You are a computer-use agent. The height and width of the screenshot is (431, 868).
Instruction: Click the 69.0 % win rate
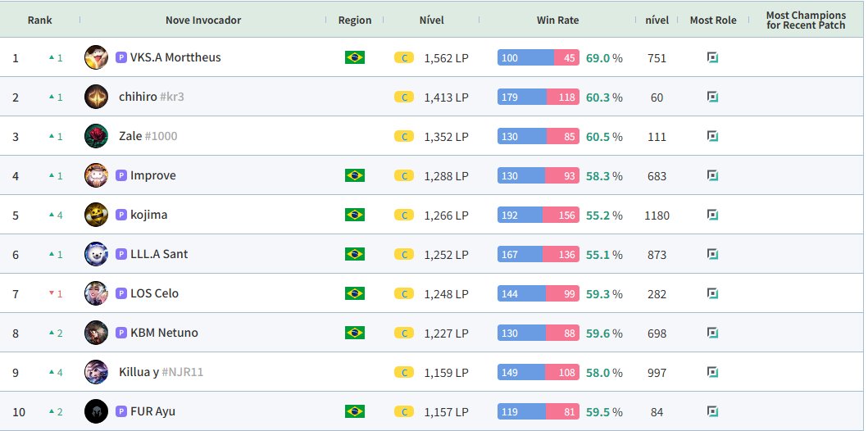point(604,57)
